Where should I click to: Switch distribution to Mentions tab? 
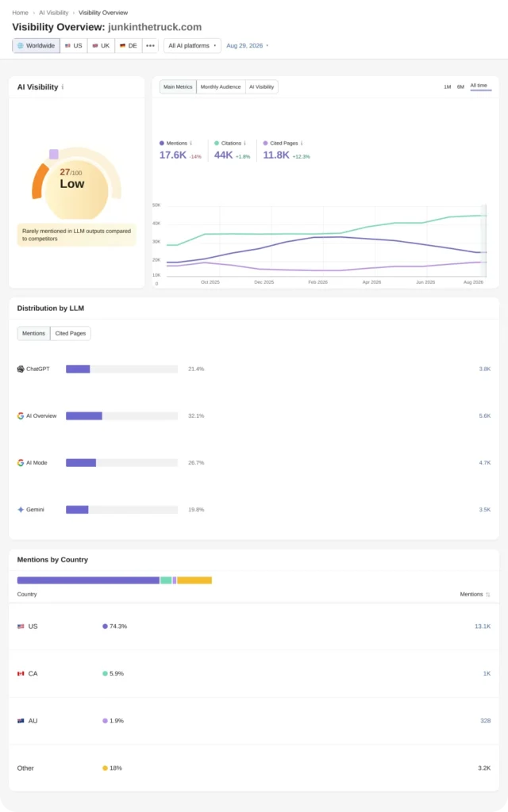[33, 334]
